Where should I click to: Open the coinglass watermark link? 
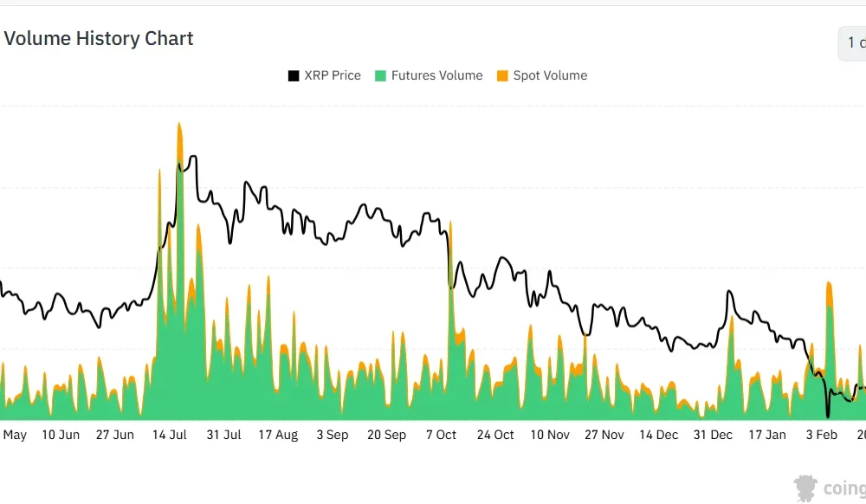click(x=827, y=487)
